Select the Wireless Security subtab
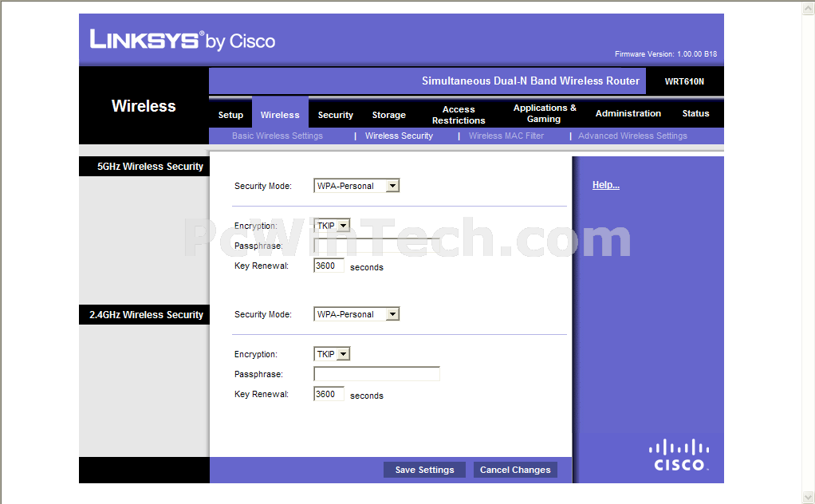Screen dimensions: 815x504 click(x=399, y=136)
